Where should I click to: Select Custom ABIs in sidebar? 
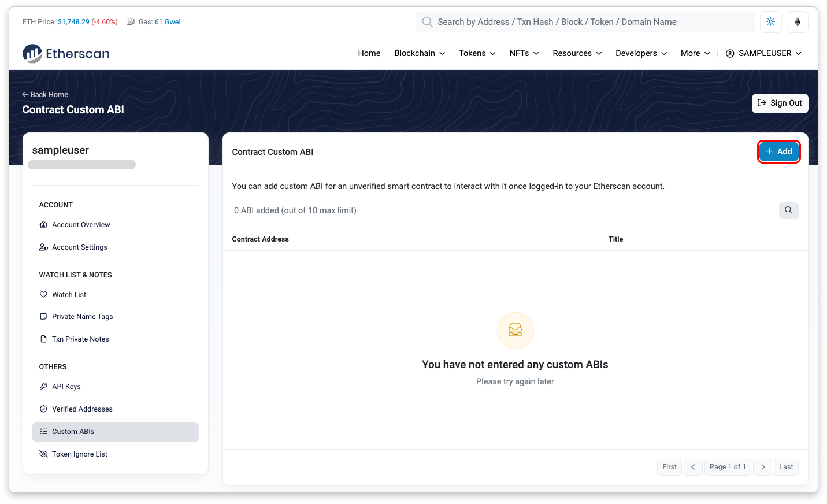73,432
